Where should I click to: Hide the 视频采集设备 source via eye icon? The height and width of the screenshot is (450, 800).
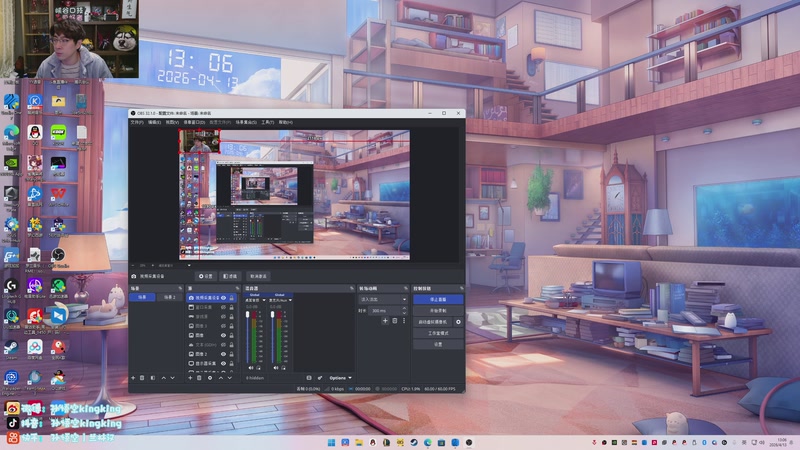tap(223, 298)
